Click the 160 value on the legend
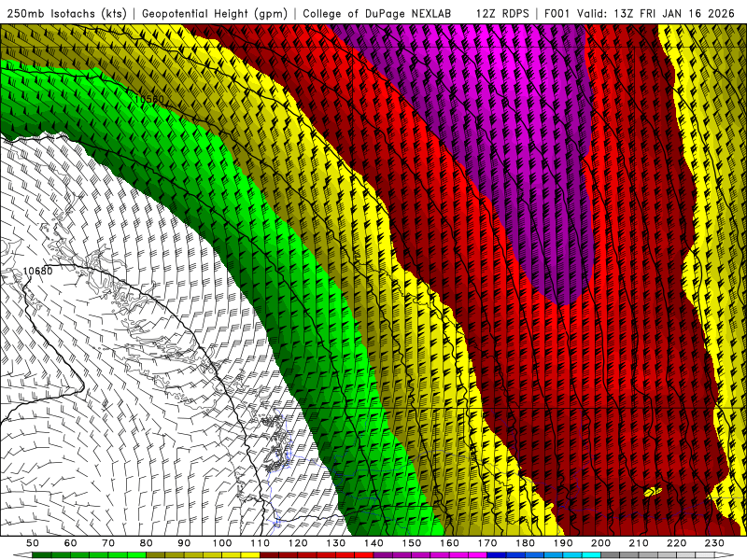 coord(449,543)
